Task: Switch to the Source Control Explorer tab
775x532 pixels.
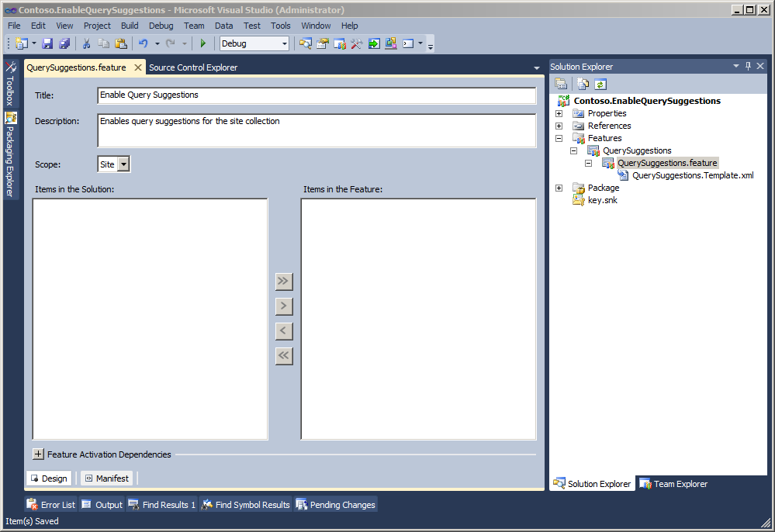Action: tap(193, 67)
